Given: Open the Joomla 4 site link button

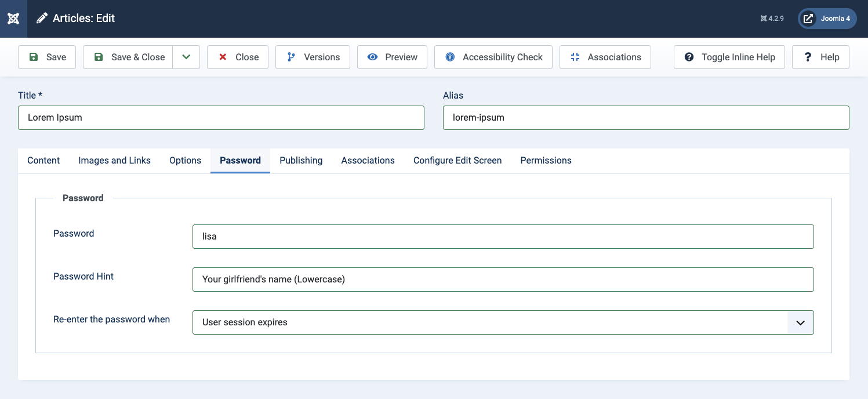Looking at the screenshot, I should 827,19.
